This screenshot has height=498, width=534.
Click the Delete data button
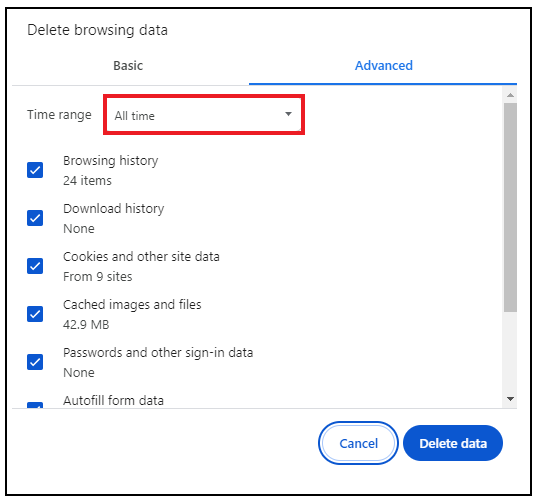pos(453,443)
